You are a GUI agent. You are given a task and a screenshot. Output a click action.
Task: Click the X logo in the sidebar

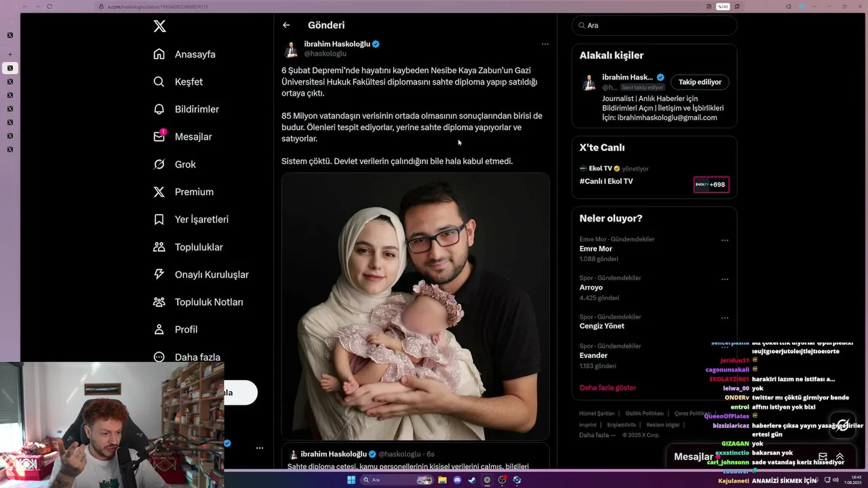tap(159, 26)
